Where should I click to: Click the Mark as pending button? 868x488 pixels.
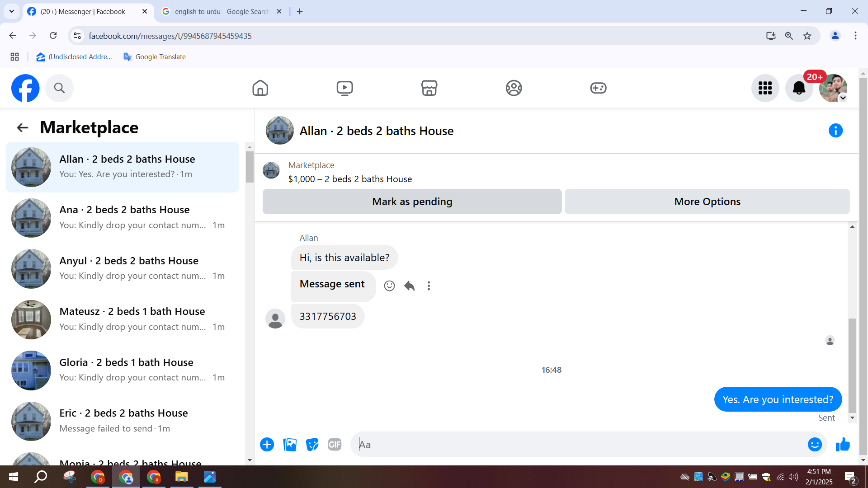(412, 202)
